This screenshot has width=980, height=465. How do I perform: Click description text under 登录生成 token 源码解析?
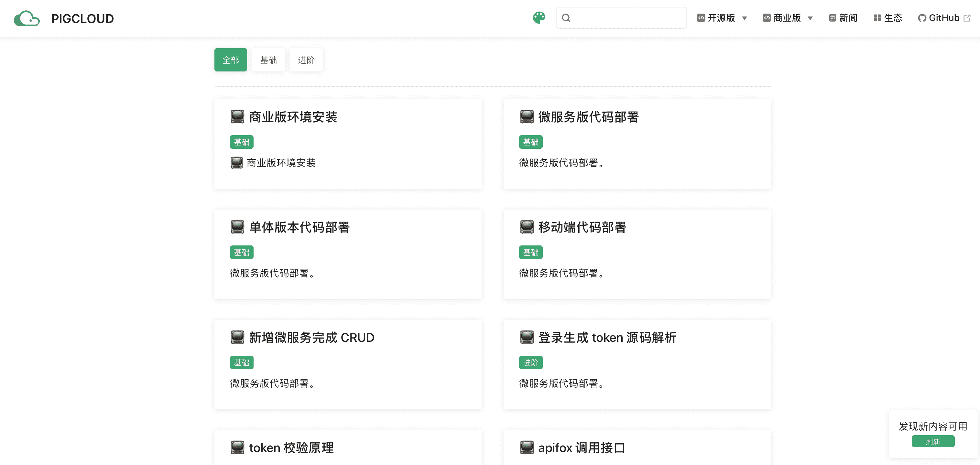pyautogui.click(x=561, y=383)
